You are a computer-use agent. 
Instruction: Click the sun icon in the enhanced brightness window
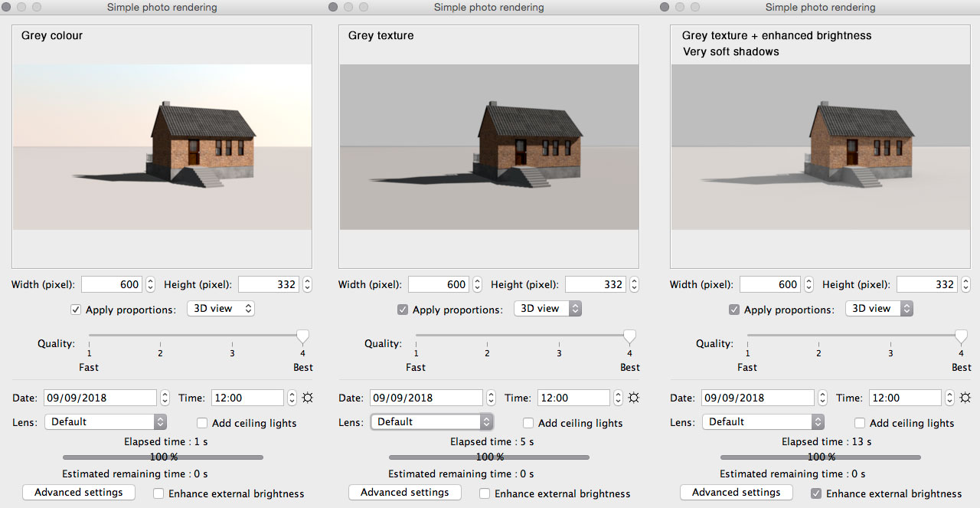965,398
